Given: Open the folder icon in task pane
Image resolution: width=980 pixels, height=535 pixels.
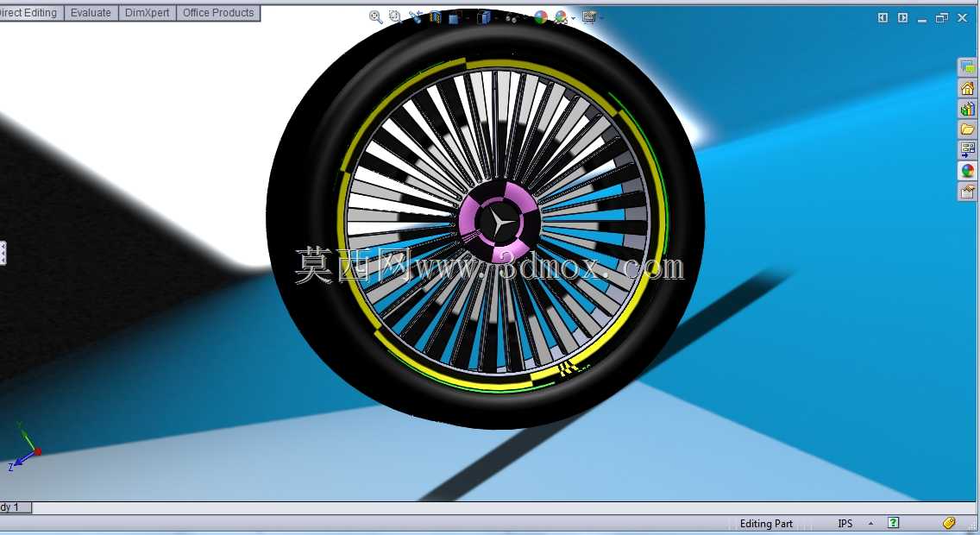Looking at the screenshot, I should (x=968, y=129).
